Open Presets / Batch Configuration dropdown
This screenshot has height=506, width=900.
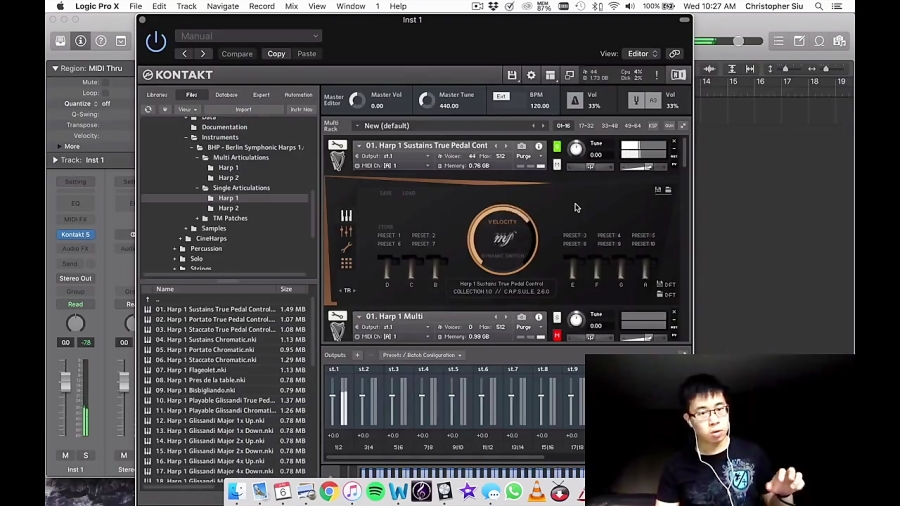point(422,355)
